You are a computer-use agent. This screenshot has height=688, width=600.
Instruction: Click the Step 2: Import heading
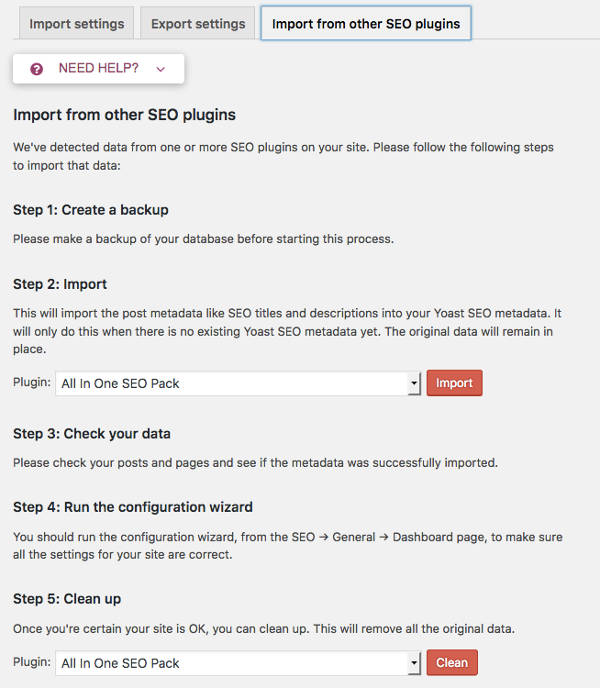click(x=60, y=284)
